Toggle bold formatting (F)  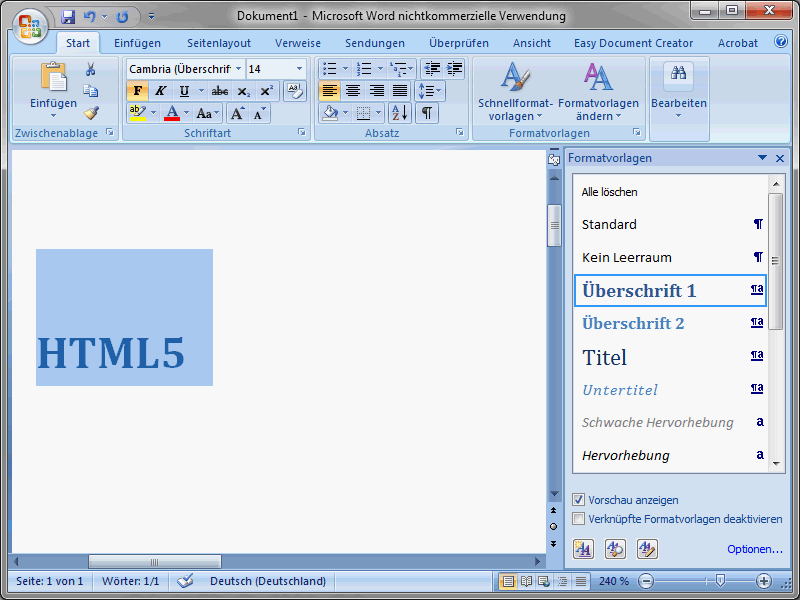[x=138, y=91]
